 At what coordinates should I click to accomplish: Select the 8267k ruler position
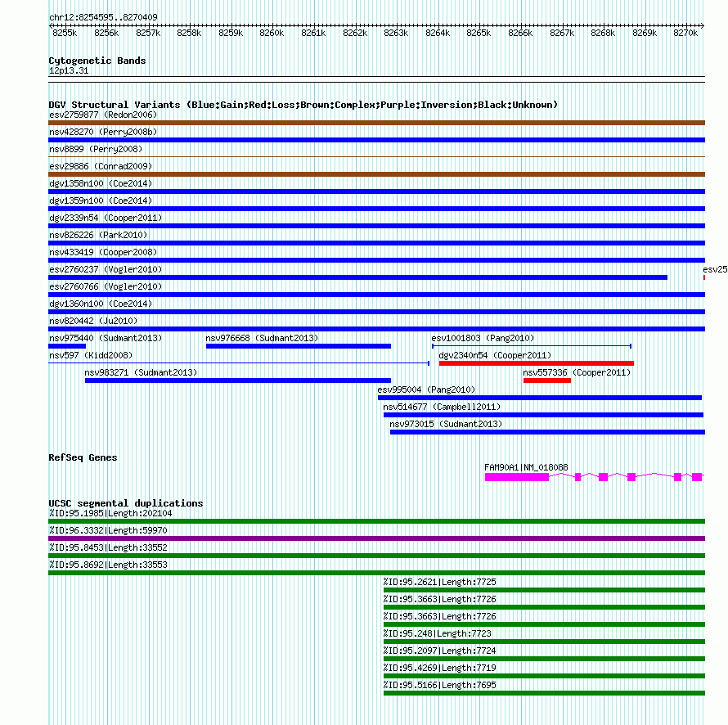[x=562, y=33]
